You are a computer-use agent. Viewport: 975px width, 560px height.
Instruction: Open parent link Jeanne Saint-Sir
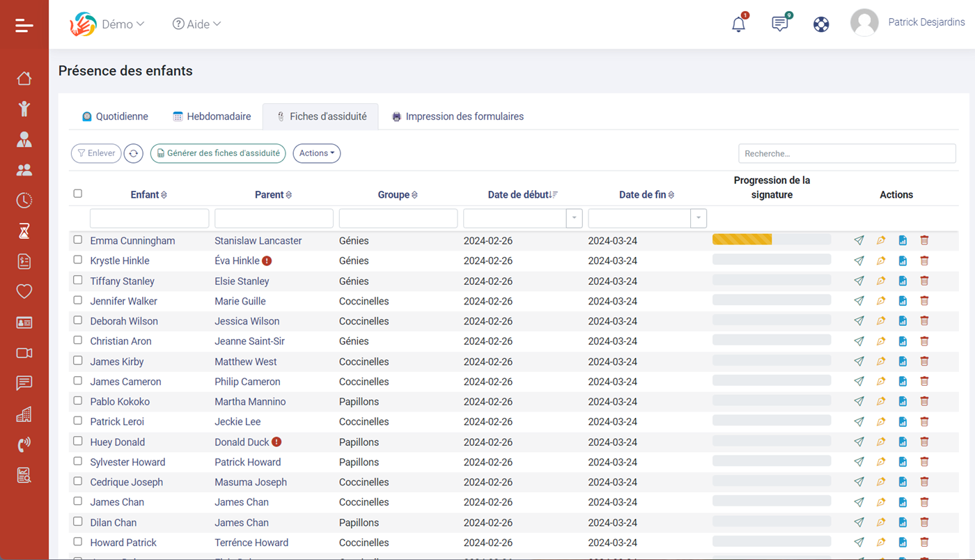249,341
